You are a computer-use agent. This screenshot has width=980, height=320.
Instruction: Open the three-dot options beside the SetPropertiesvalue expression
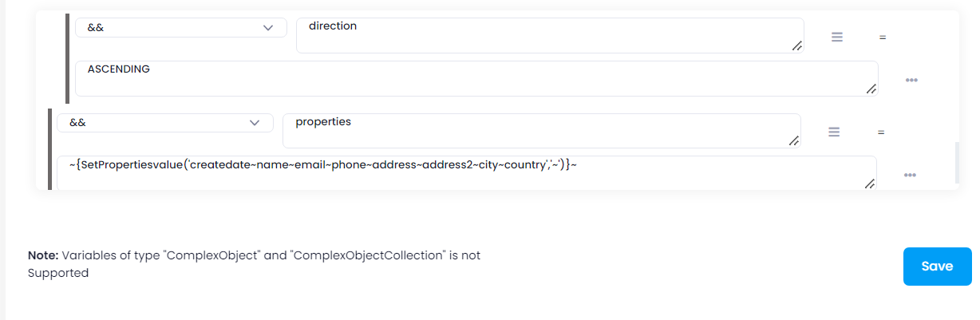pyautogui.click(x=910, y=176)
